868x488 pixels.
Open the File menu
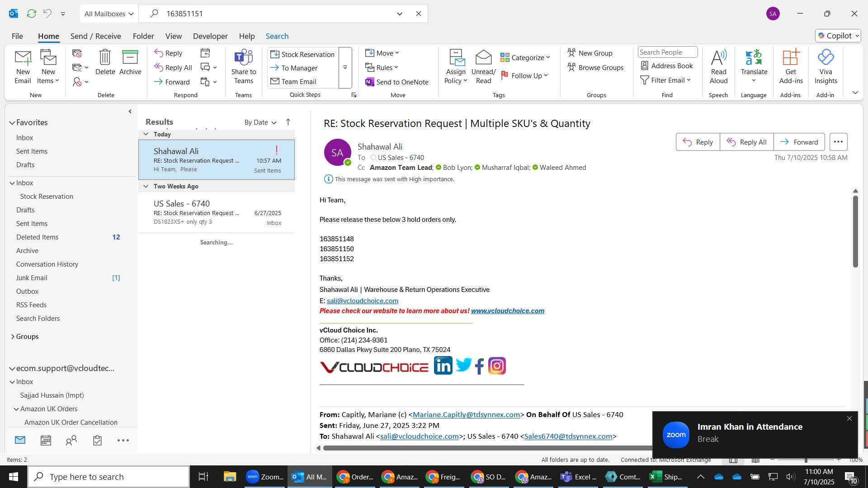coord(17,36)
